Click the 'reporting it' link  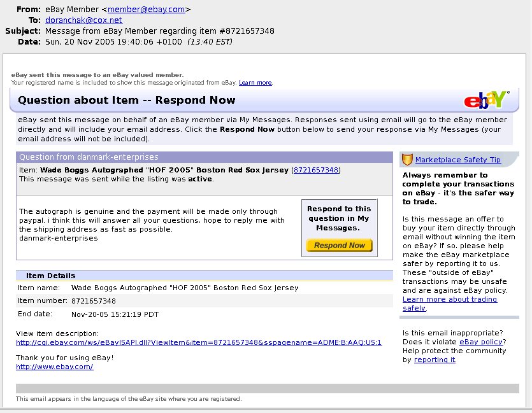point(435,360)
